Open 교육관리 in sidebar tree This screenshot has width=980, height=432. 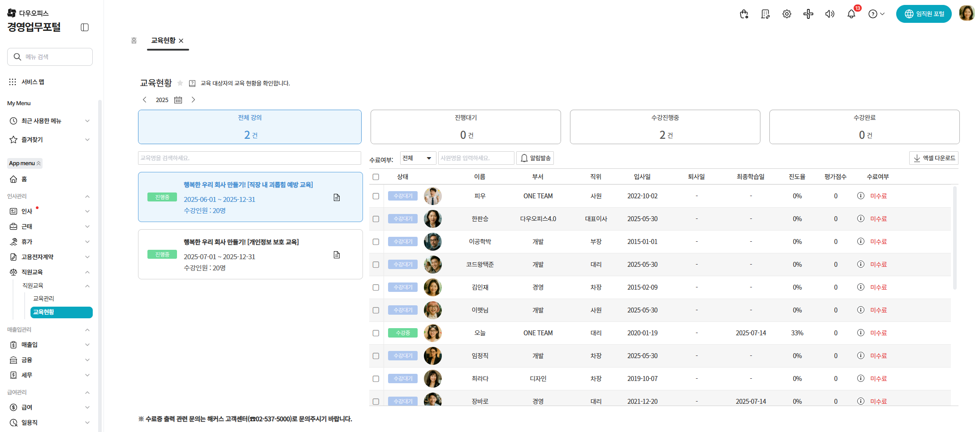point(43,299)
